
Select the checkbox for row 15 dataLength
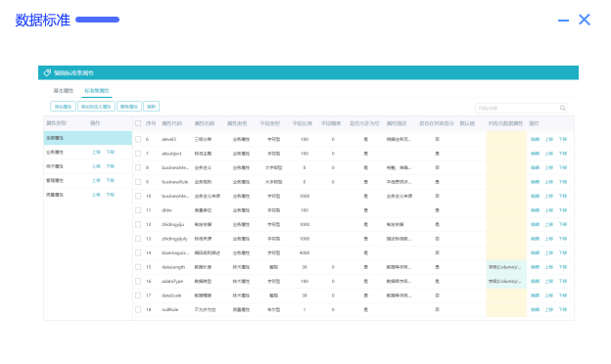click(x=138, y=267)
